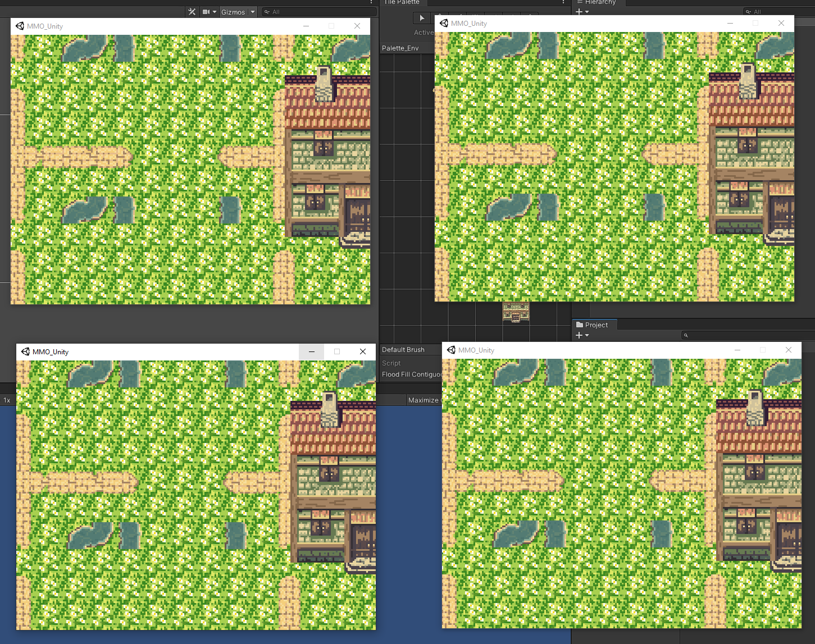The height and width of the screenshot is (644, 815).
Task: Switch to the Tile Palette tab
Action: click(402, 2)
